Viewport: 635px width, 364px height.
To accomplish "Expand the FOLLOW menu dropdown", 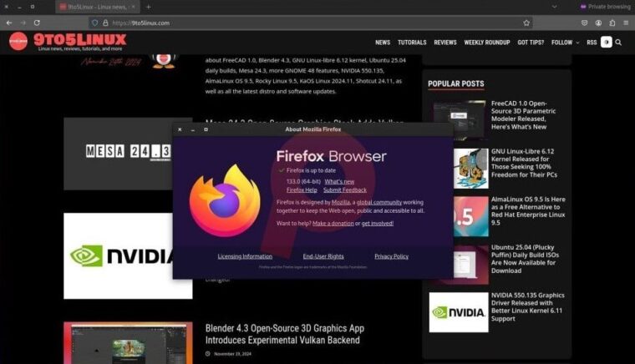I will [x=565, y=42].
